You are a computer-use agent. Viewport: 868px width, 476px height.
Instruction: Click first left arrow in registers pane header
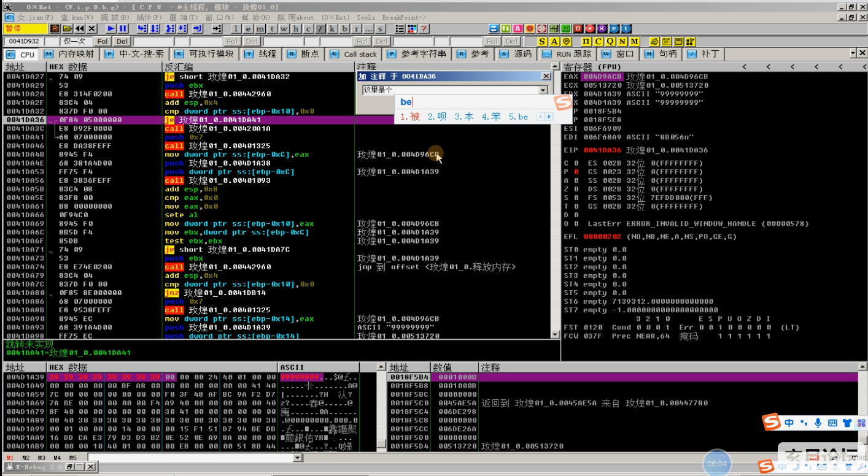point(743,66)
